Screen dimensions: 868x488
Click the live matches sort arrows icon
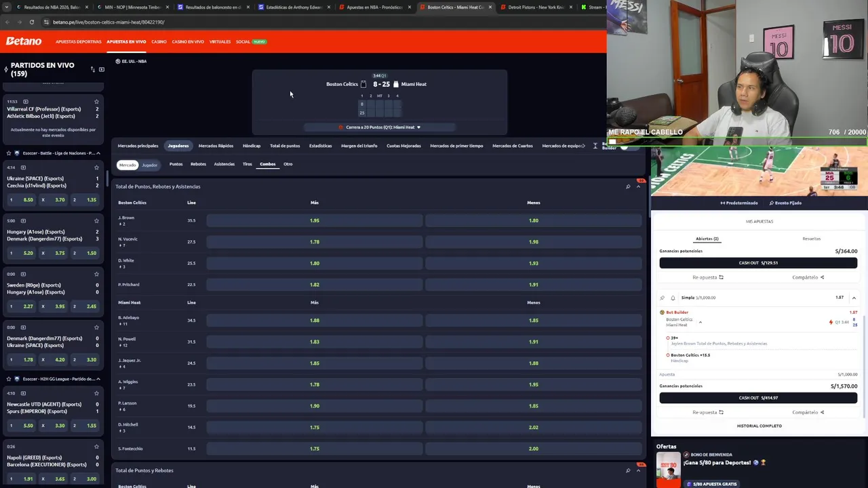[93, 69]
